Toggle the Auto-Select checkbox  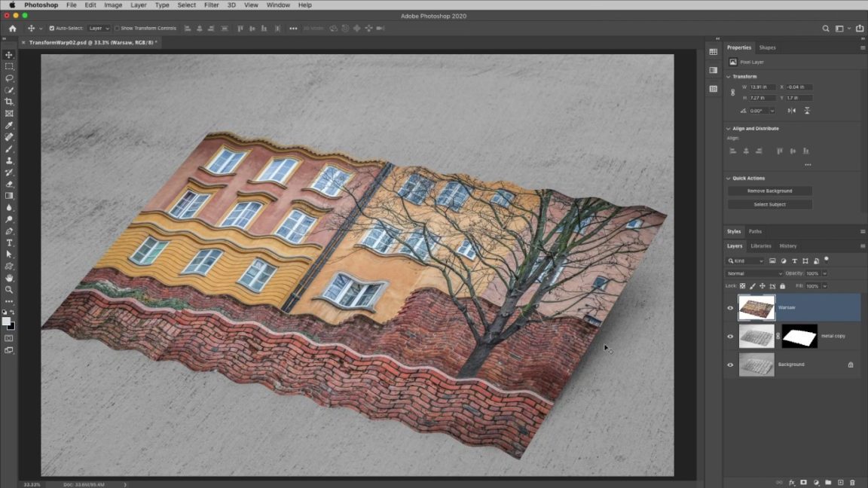click(x=52, y=29)
